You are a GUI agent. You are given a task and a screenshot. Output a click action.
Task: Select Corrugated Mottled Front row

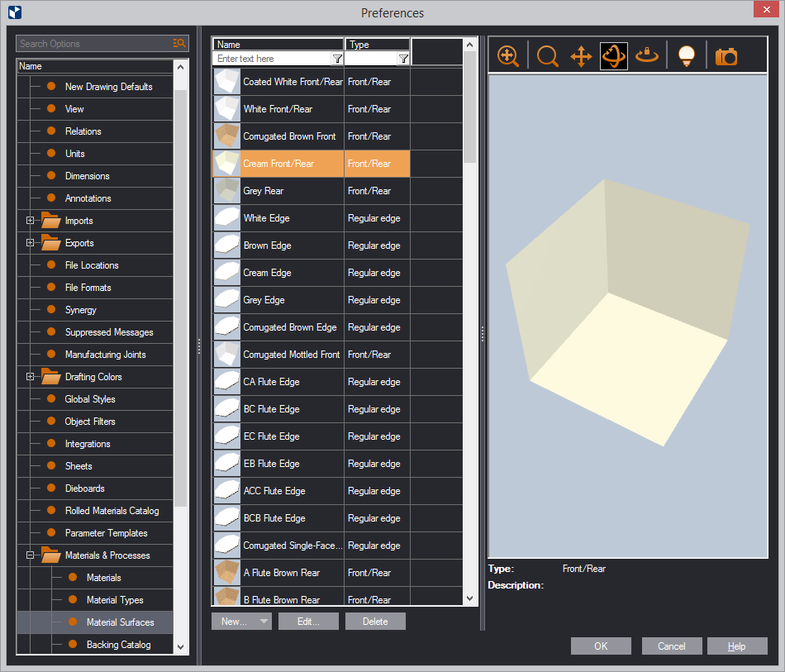(x=312, y=355)
